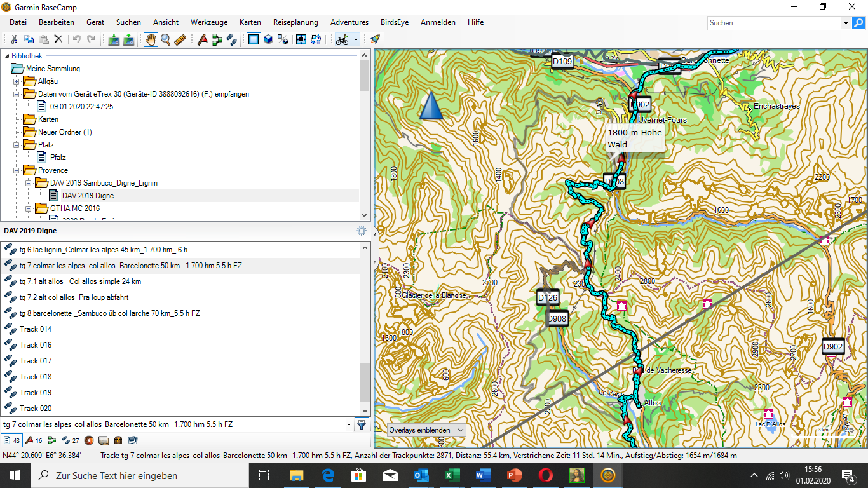Select the New Waypoint flag tool

pos(203,39)
